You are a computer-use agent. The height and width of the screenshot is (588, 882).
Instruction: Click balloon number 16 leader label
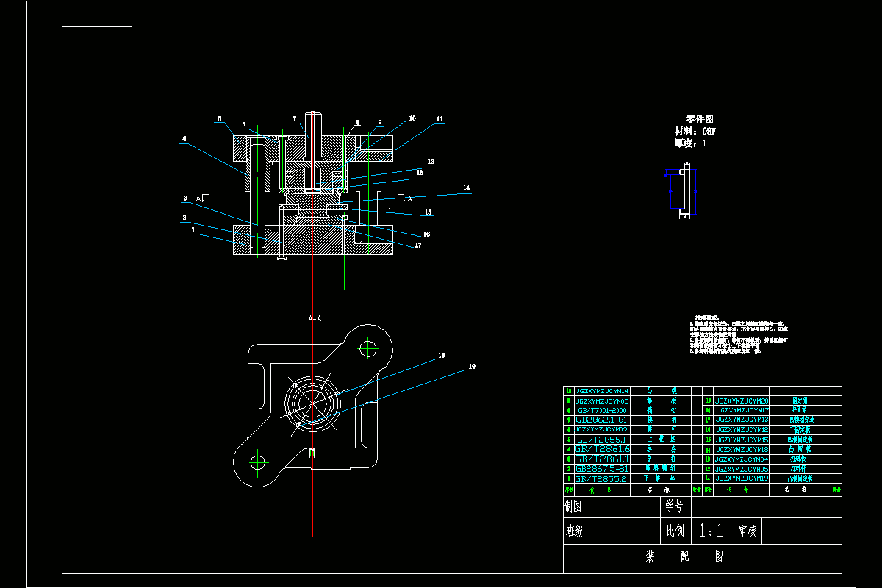[x=427, y=234]
